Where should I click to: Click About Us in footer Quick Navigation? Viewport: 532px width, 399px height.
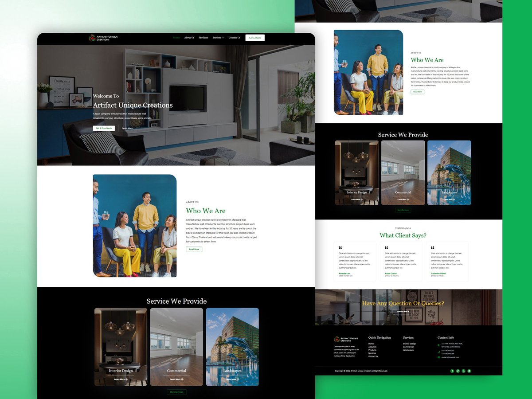click(x=372, y=347)
